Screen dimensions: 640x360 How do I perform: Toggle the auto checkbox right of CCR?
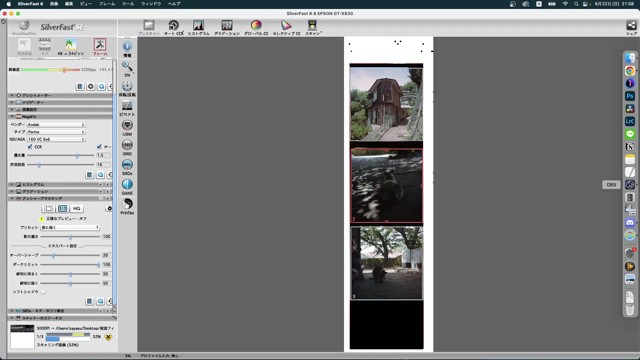click(x=99, y=147)
